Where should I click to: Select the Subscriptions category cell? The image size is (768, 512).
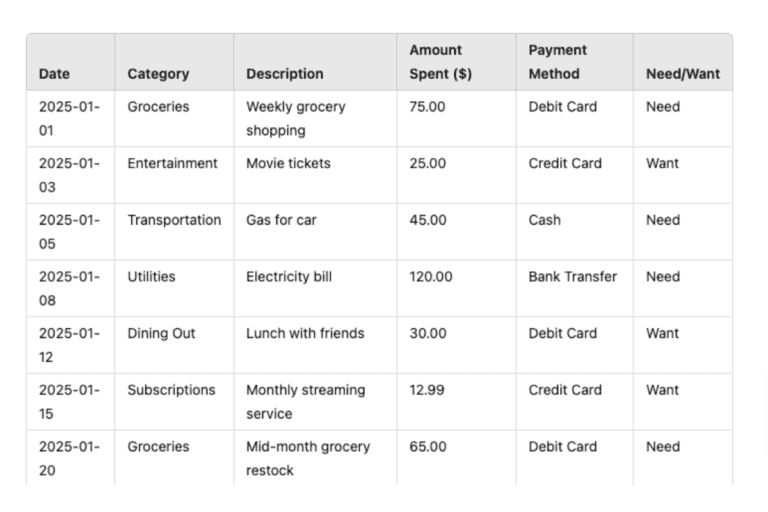click(171, 390)
